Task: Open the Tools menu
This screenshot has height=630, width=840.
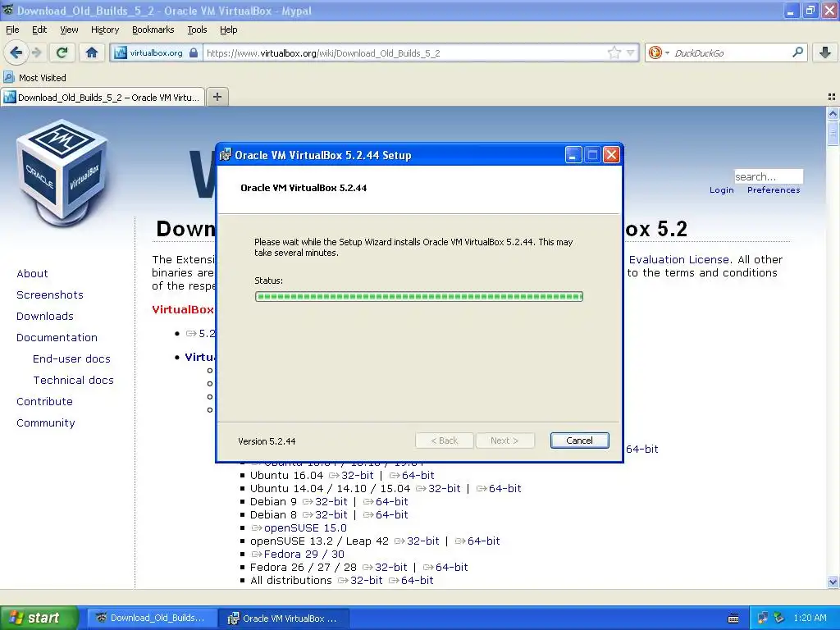Action: (x=197, y=30)
